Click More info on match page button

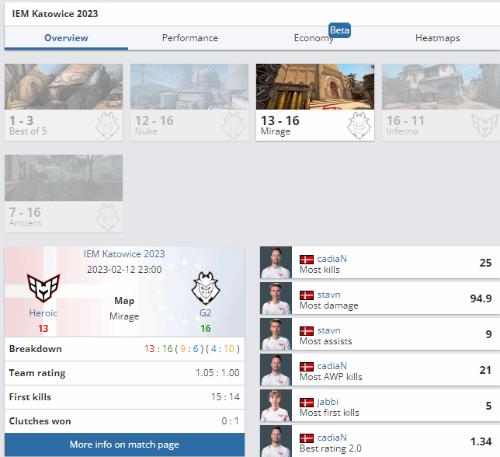point(124,445)
